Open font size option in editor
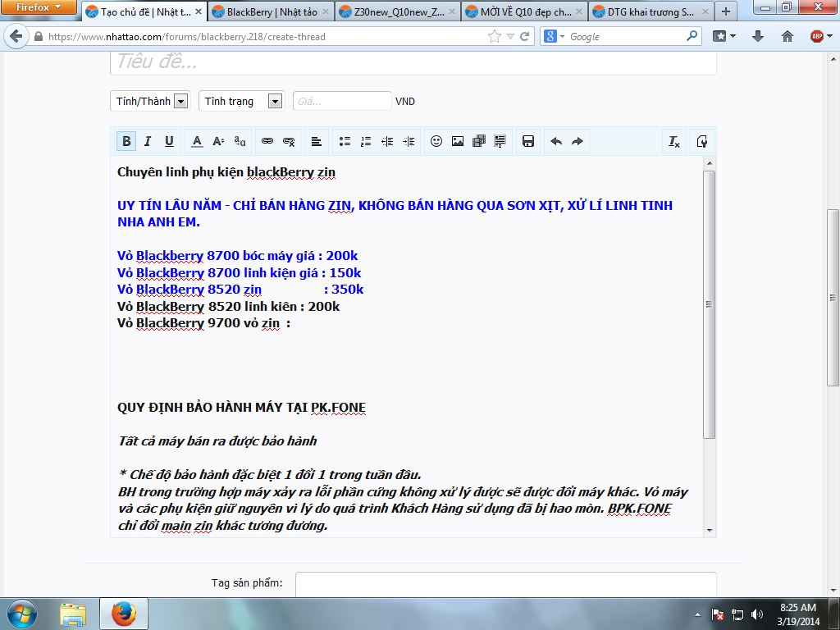This screenshot has width=840, height=630. [218, 141]
